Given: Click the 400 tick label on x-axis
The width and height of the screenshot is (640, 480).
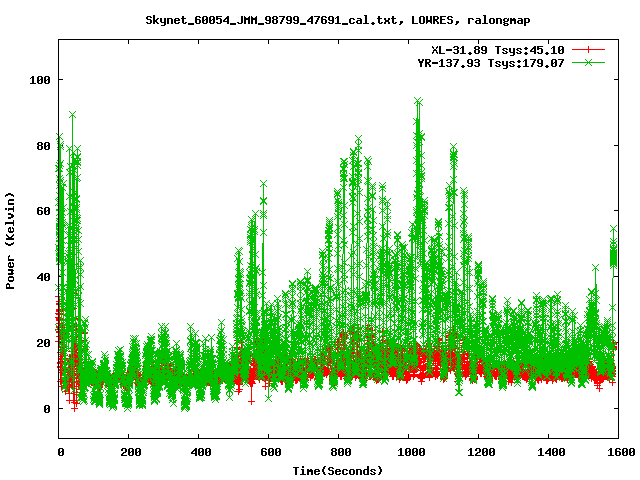Looking at the screenshot, I should pyautogui.click(x=199, y=453).
